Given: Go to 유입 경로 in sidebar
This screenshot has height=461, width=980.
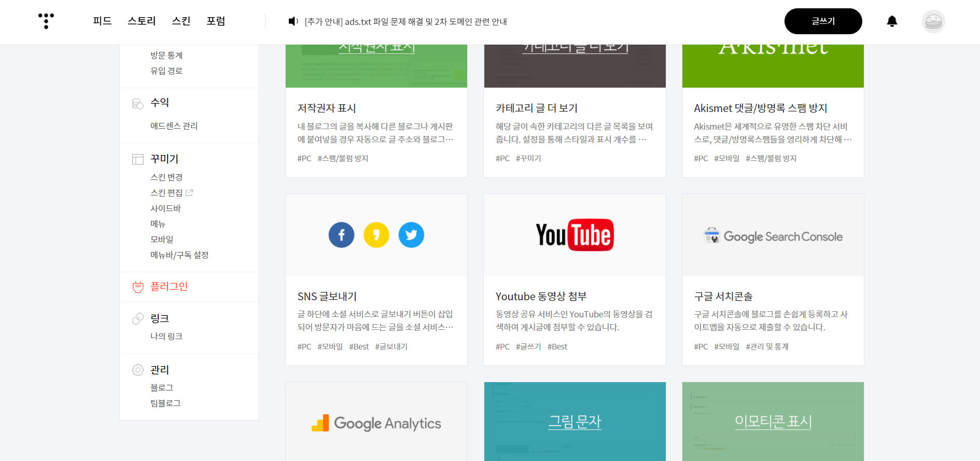Looking at the screenshot, I should click(x=166, y=71).
